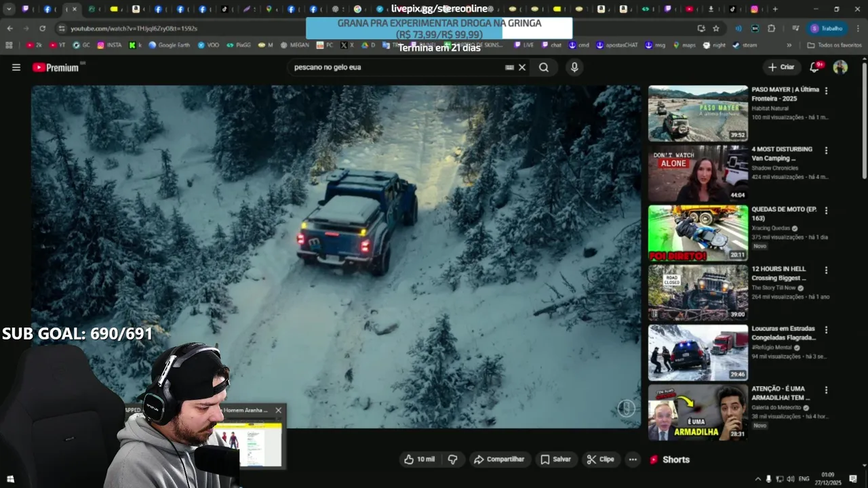Screen dimensions: 868x488
Task: Open the Trabalho profile button
Action: [827, 28]
